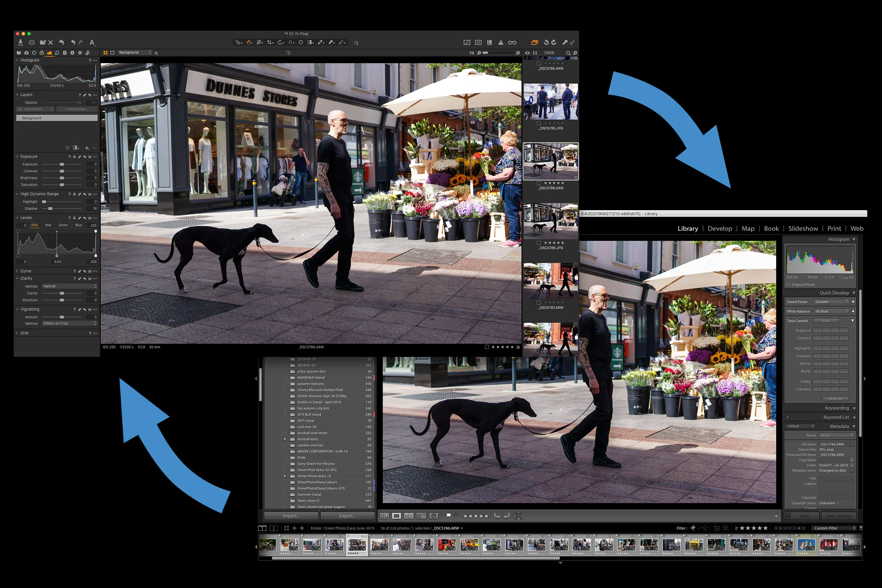Open the Clarity Method Natural dropdown

pos(69,286)
